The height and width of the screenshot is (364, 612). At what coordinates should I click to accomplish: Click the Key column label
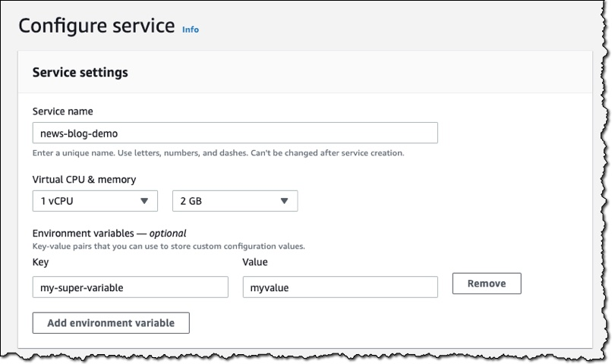41,262
